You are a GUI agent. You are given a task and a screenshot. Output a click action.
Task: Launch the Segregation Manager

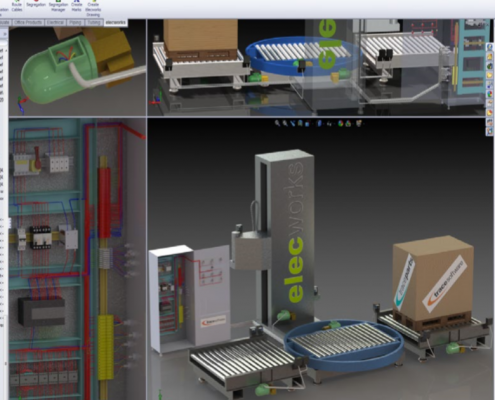(58, 6)
